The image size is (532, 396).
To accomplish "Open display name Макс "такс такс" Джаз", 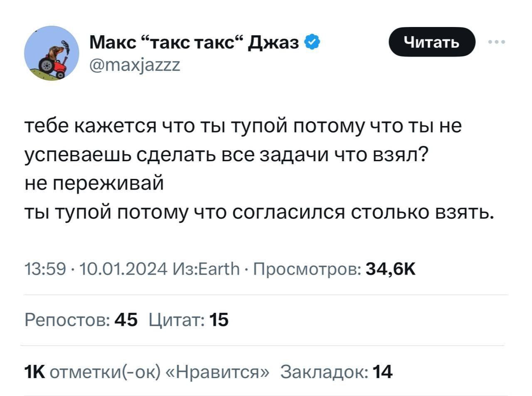I will tap(195, 42).
